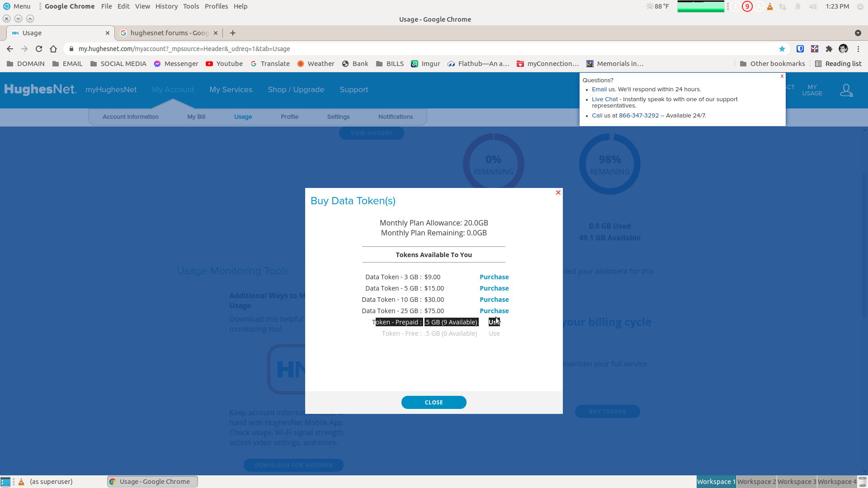Open a new tab with plus
Viewport: 868px width, 488px height.
(x=233, y=33)
